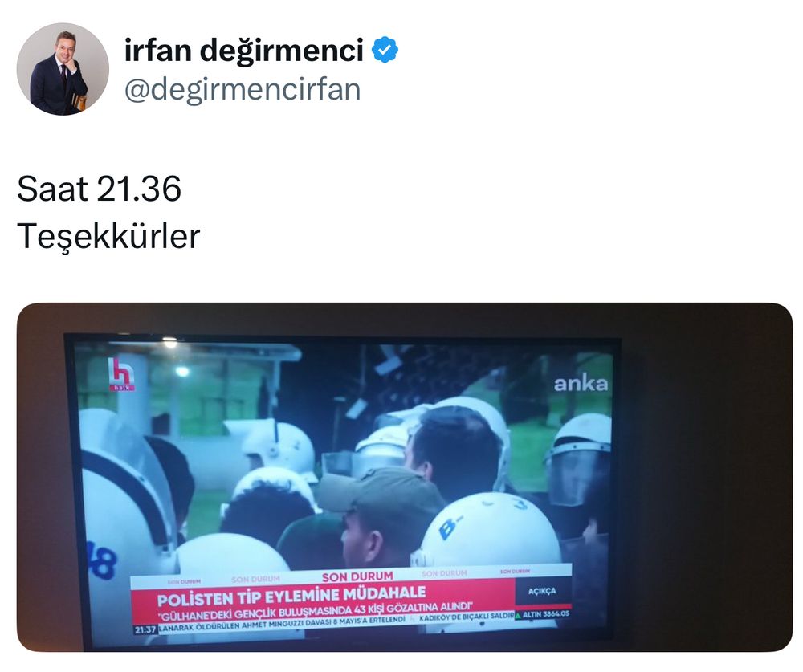Image resolution: width=803 pixels, height=672 pixels.
Task: Click the anka watermark in photo
Action: click(x=581, y=383)
